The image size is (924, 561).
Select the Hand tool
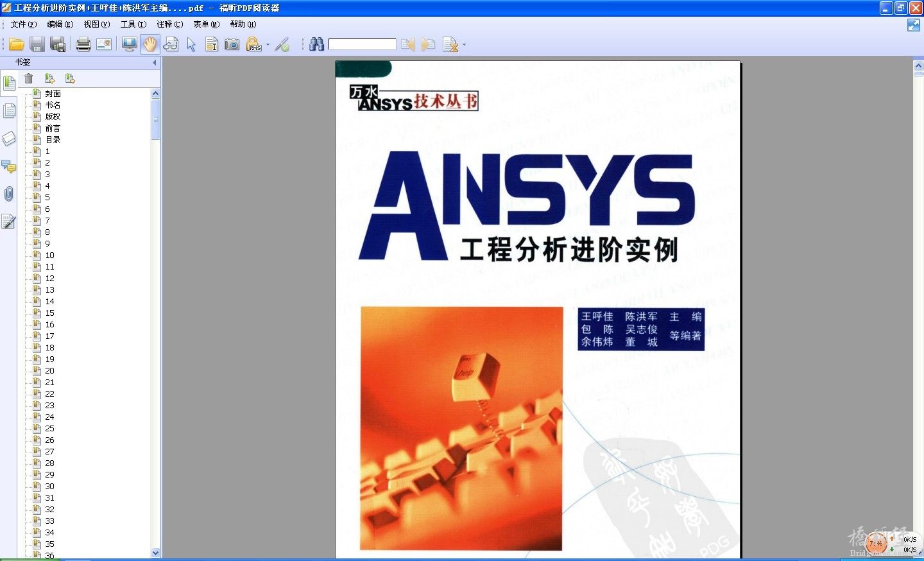point(150,44)
